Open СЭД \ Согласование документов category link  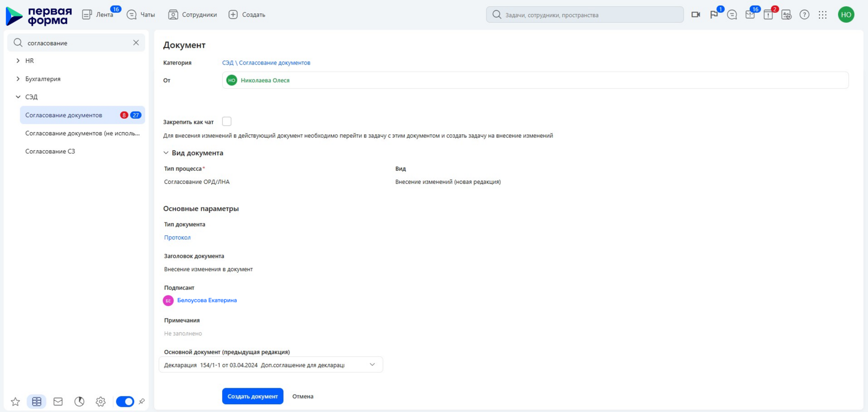tap(266, 63)
